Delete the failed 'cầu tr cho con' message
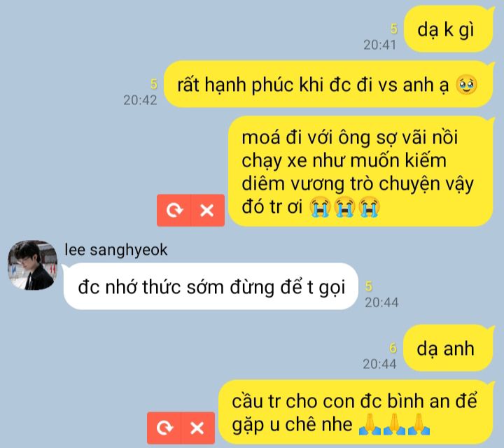Viewport: 504px width, 448px height. coord(197,428)
